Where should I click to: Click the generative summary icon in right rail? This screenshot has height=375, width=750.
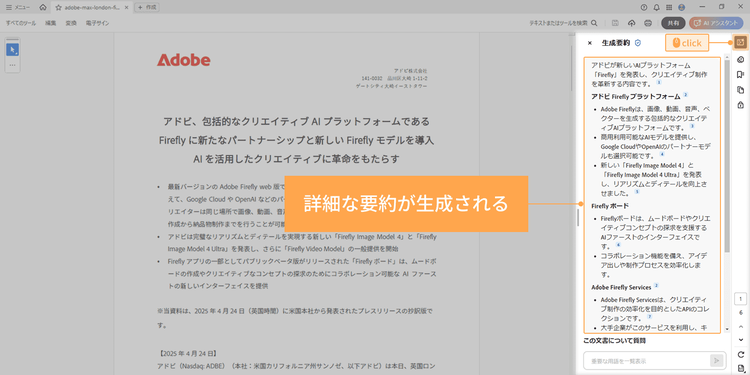pos(740,43)
